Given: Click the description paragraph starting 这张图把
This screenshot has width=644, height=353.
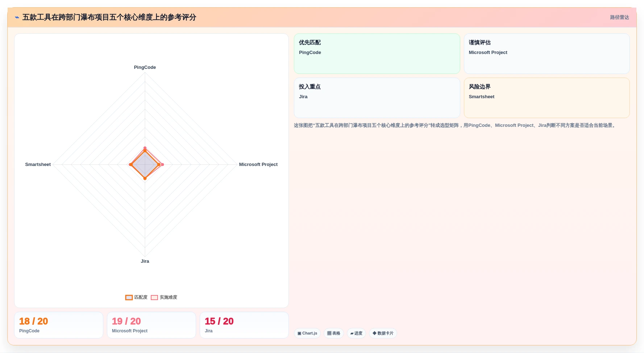Looking at the screenshot, I should pos(455,125).
